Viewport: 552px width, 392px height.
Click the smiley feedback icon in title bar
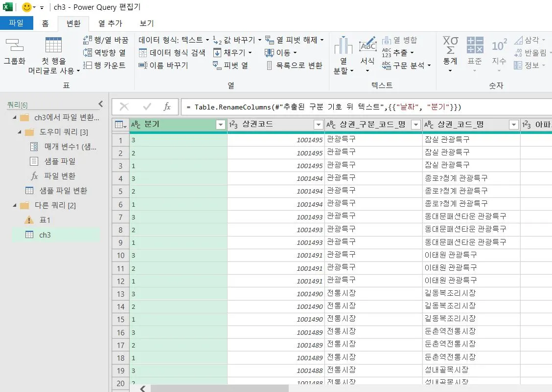26,7
